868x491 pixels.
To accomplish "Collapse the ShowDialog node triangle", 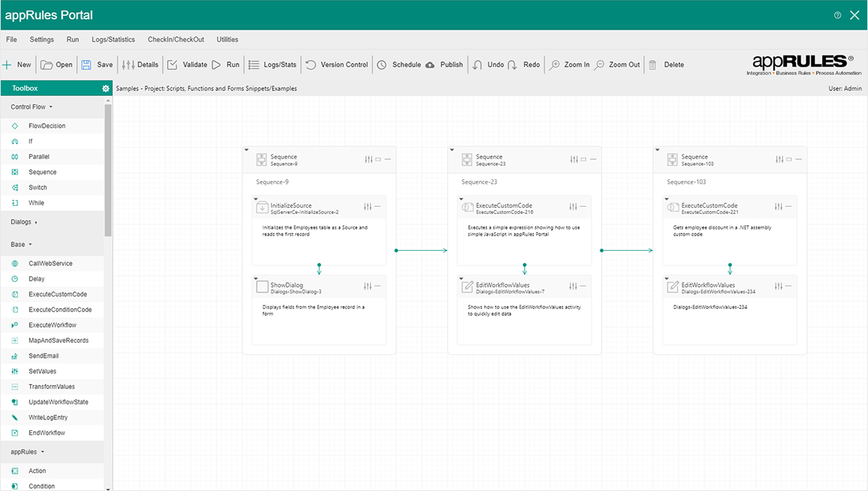I will point(256,278).
